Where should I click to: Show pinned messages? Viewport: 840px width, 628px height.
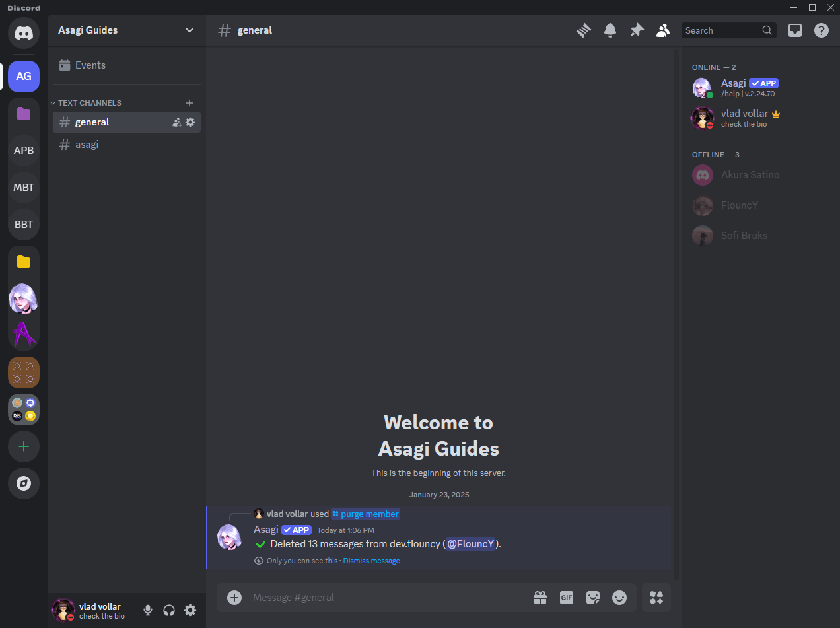(637, 30)
